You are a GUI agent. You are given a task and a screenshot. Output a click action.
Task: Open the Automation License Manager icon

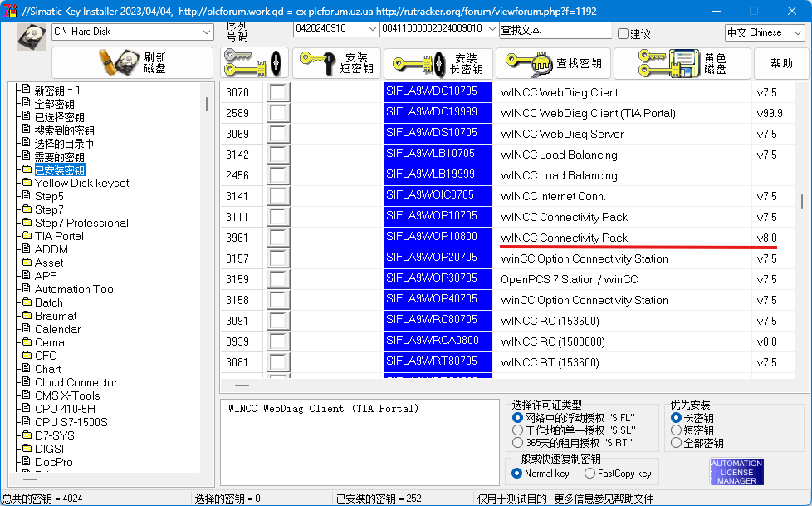(736, 471)
